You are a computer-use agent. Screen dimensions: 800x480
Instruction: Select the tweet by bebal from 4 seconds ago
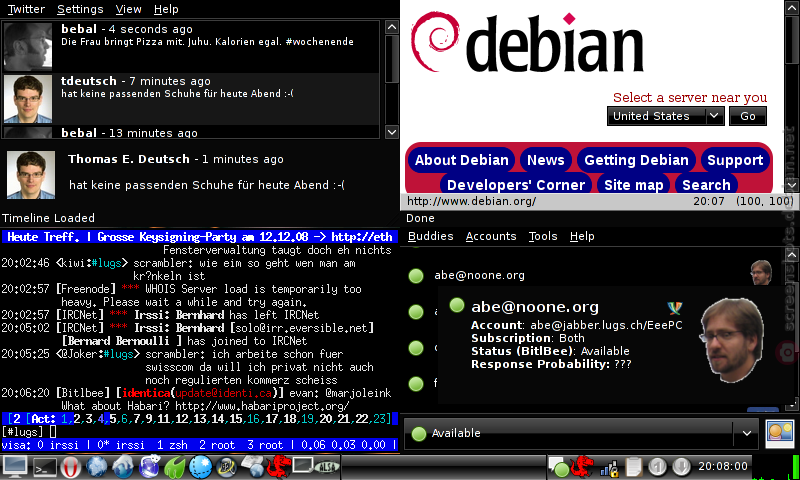(191, 46)
